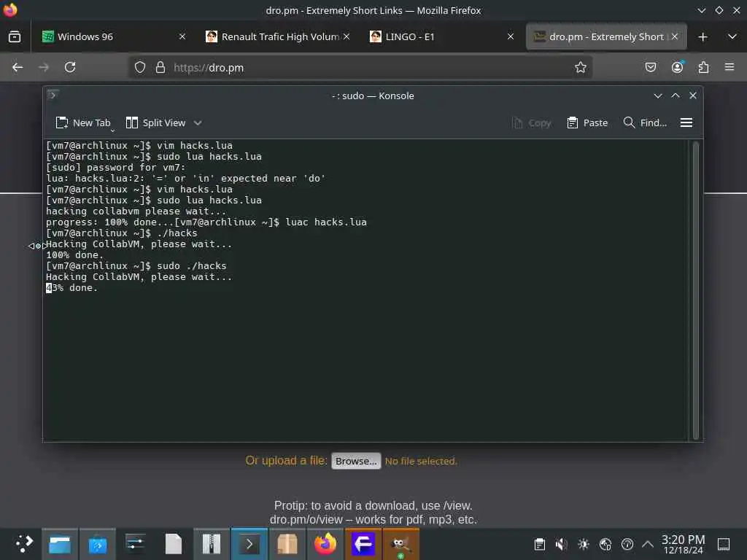Open the GIMP taskbar icon

tap(400, 544)
